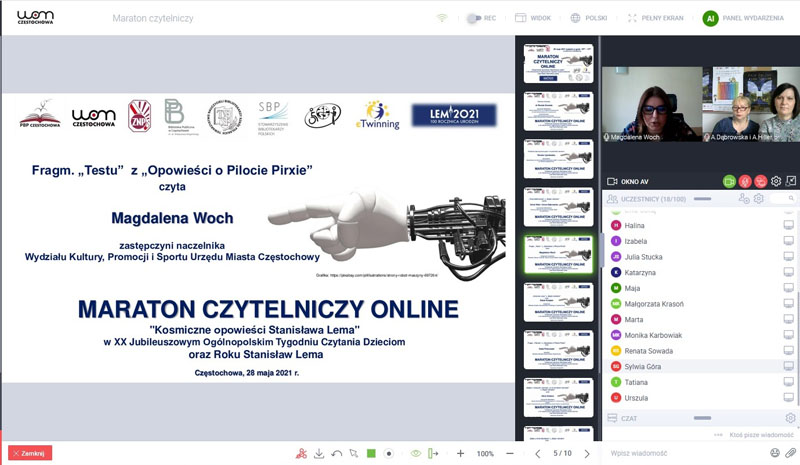Click the red microphone mute button

pos(745,181)
